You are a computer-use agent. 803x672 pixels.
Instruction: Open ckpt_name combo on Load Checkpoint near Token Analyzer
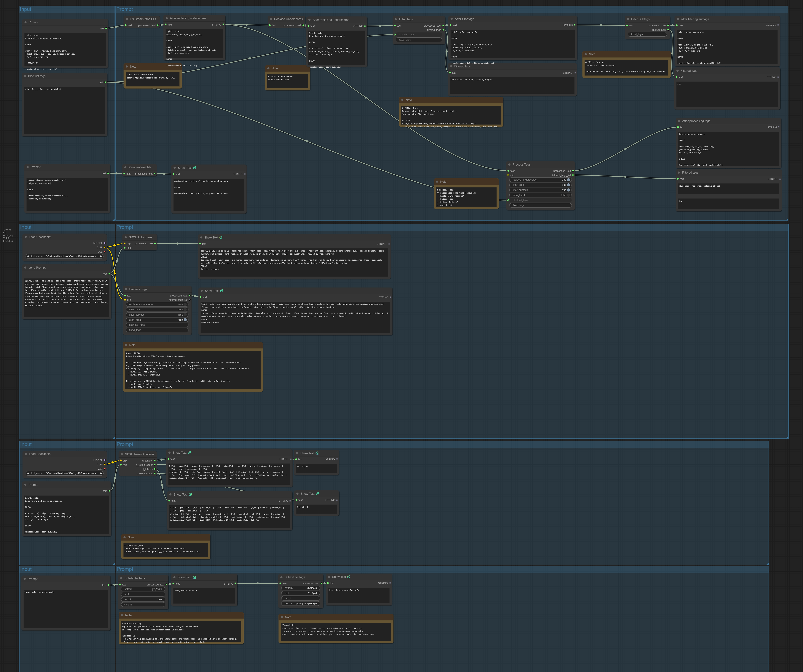[64, 473]
